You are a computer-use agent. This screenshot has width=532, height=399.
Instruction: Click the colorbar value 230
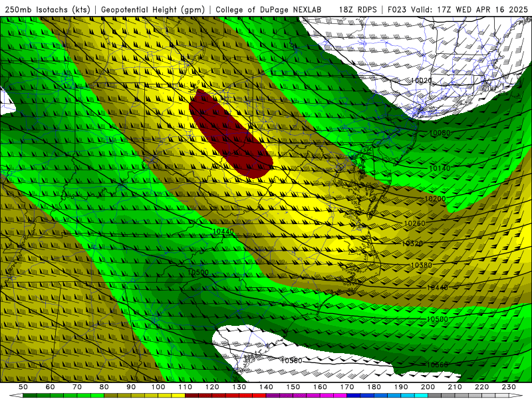click(x=509, y=387)
